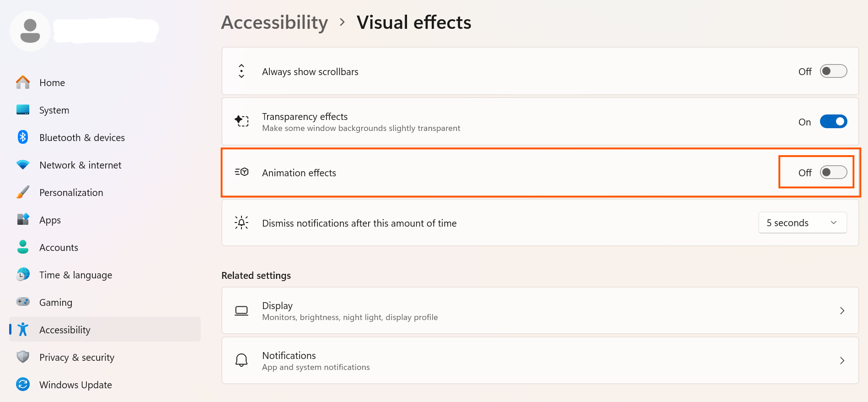Select the Personalization paintbrush icon

coord(23,192)
